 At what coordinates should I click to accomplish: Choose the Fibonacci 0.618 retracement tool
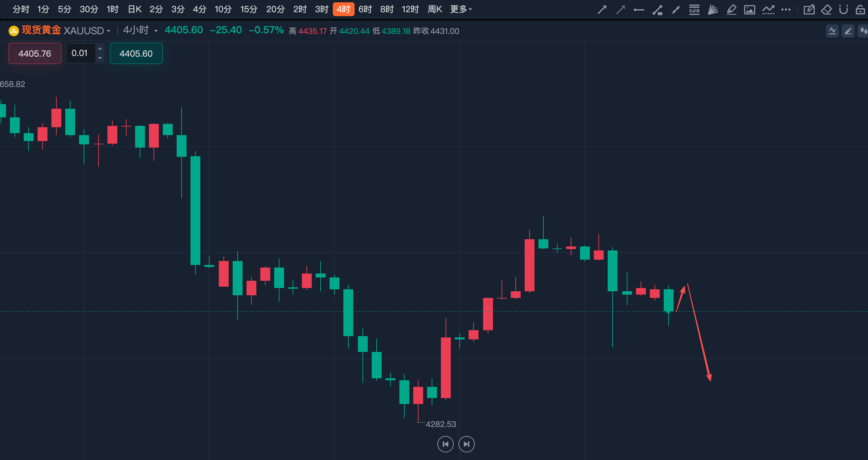[694, 10]
